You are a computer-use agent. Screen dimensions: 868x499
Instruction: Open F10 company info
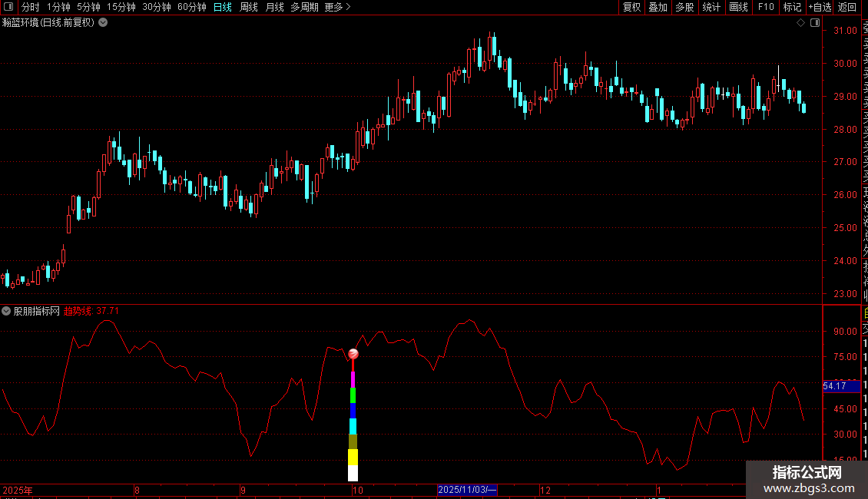click(x=766, y=7)
